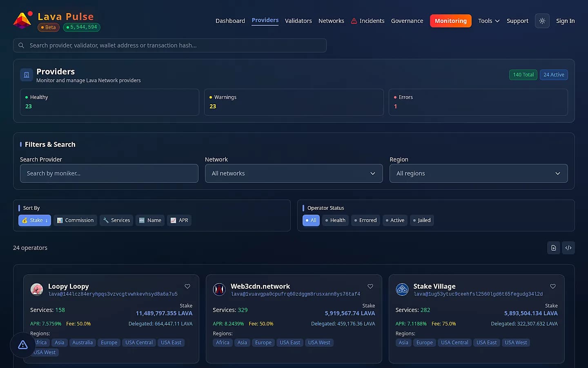Click Sign In
Viewport: 588px width, 368px height.
pyautogui.click(x=565, y=21)
